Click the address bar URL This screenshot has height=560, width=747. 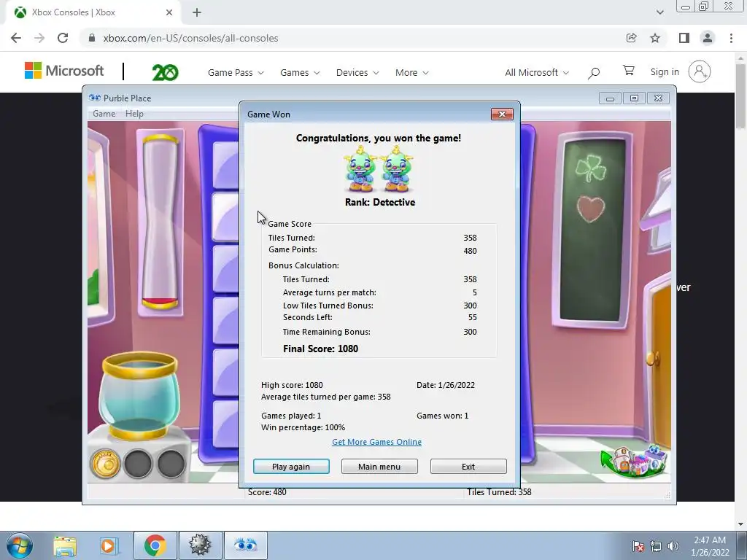(190, 38)
